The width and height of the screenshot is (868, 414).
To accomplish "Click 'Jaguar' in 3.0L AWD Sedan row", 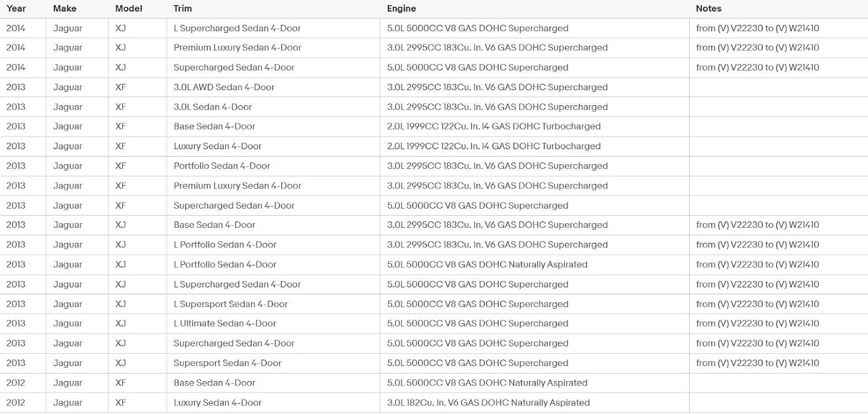I will tap(68, 87).
